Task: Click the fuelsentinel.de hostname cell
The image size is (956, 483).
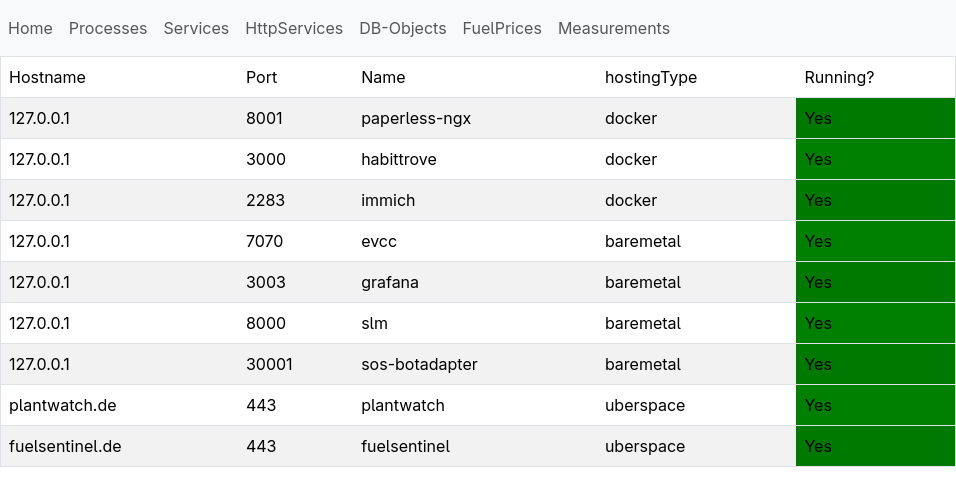Action: pyautogui.click(x=119, y=446)
